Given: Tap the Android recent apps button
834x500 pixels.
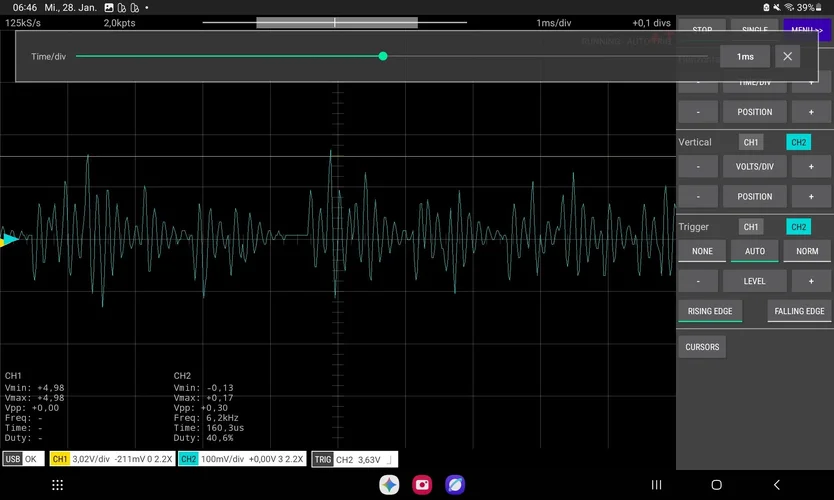Looking at the screenshot, I should click(x=656, y=485).
